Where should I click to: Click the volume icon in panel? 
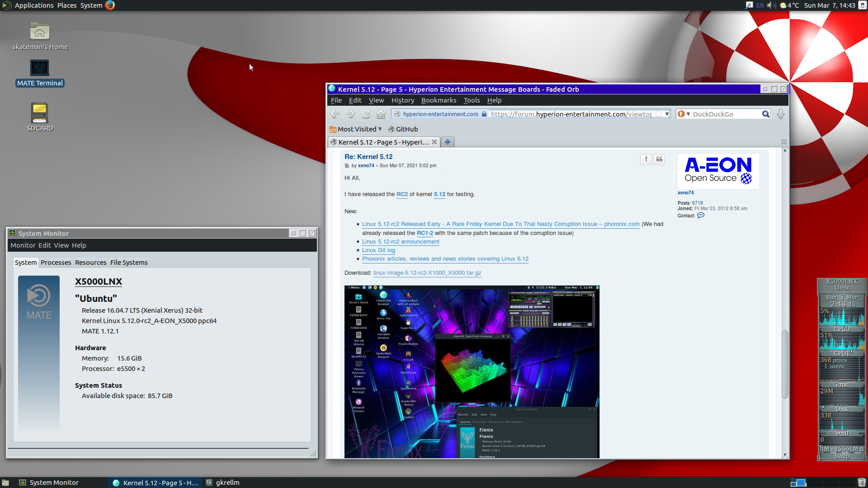coord(771,5)
